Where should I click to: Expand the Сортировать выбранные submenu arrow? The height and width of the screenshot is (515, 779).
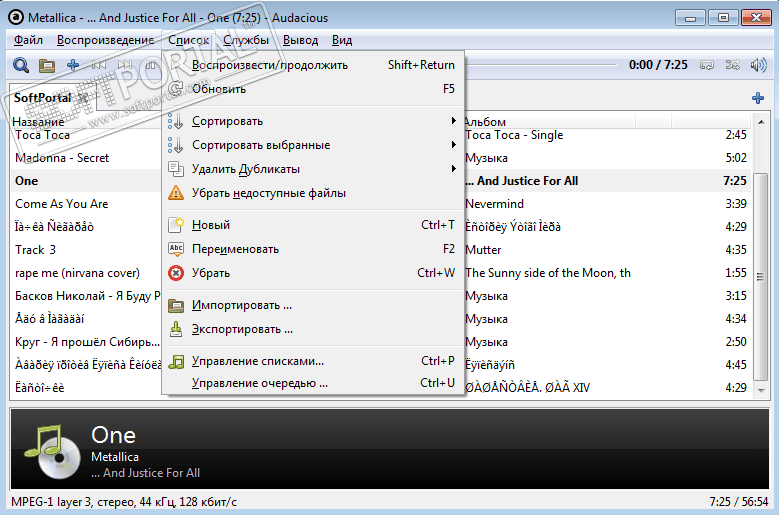[x=453, y=145]
